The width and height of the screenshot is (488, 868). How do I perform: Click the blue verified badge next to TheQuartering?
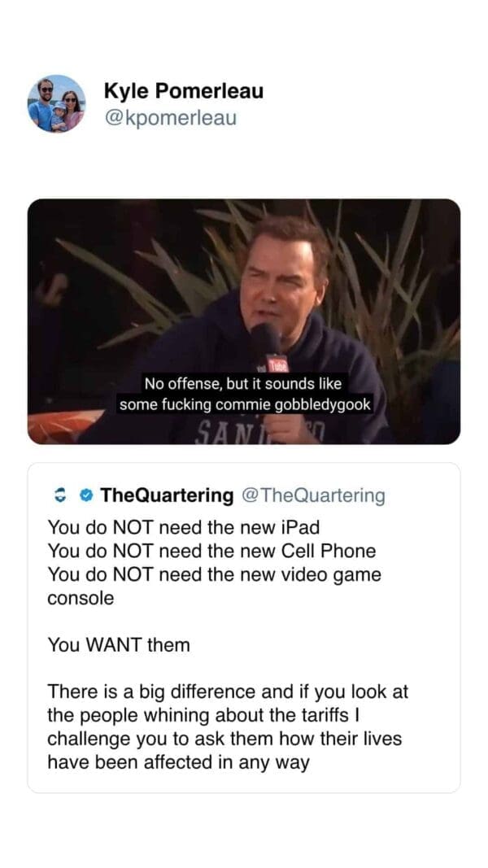[x=85, y=495]
